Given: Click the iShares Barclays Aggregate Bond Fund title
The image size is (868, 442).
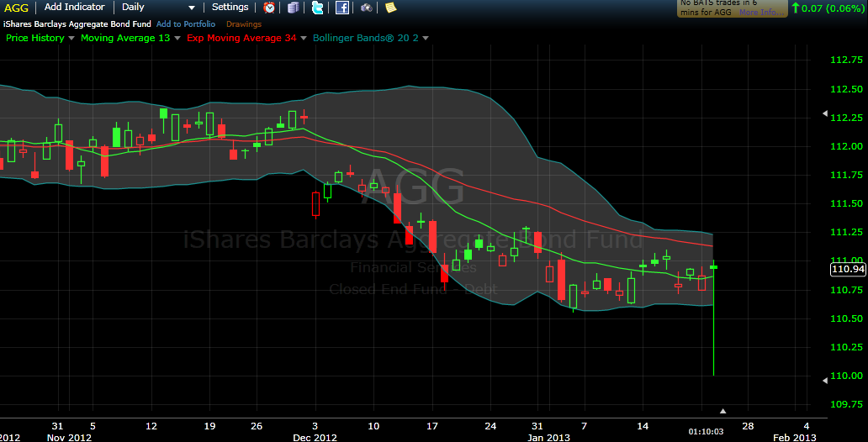Looking at the screenshot, I should click(78, 24).
